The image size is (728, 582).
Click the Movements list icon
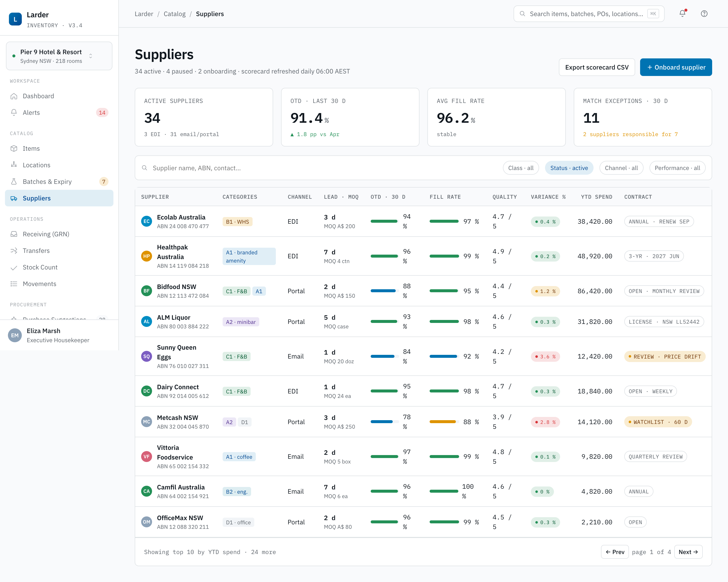click(x=14, y=284)
